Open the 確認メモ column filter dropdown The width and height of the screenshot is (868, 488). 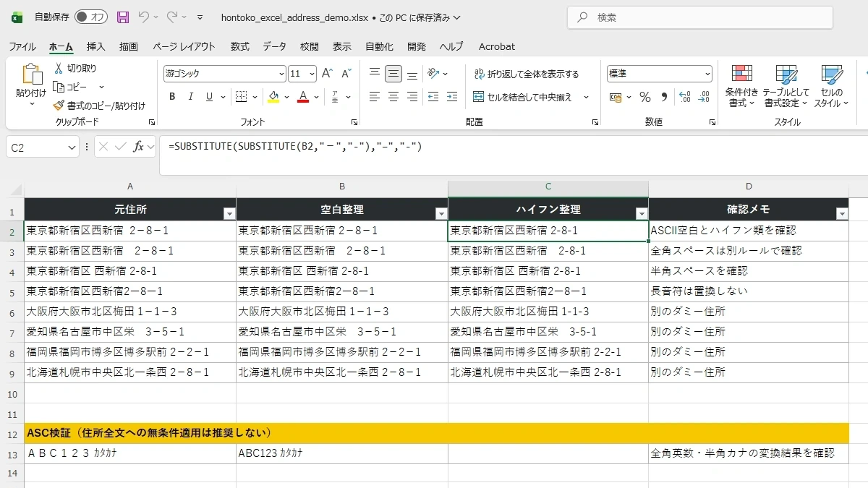[x=841, y=213]
